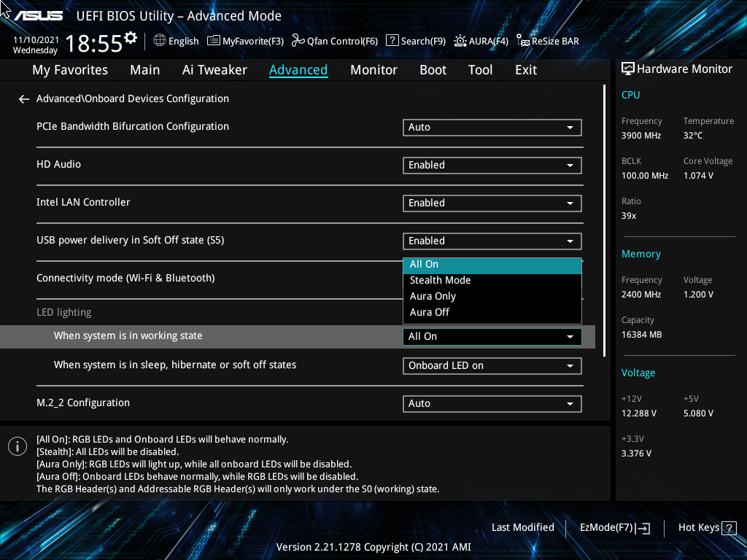Open Qfan Control fan icon
The width and height of the screenshot is (747, 560).
coord(298,41)
